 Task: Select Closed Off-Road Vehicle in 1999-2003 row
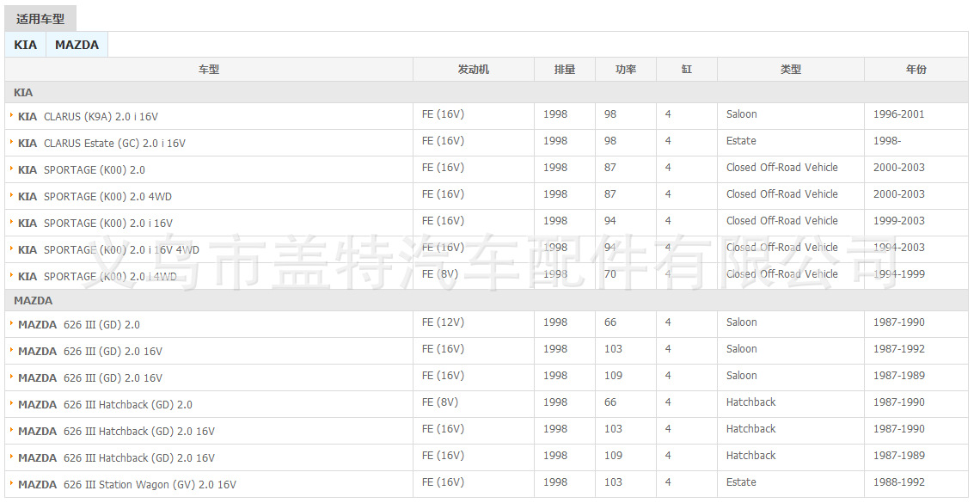pos(782,221)
